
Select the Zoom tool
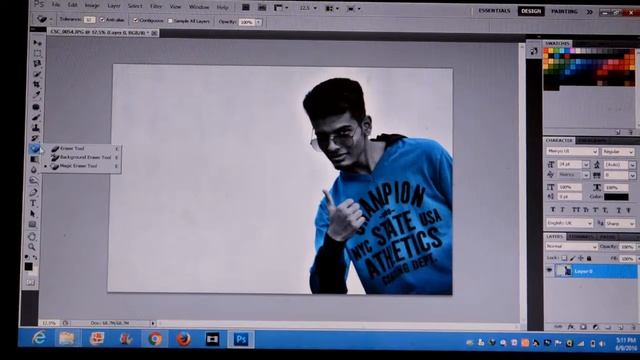31,247
